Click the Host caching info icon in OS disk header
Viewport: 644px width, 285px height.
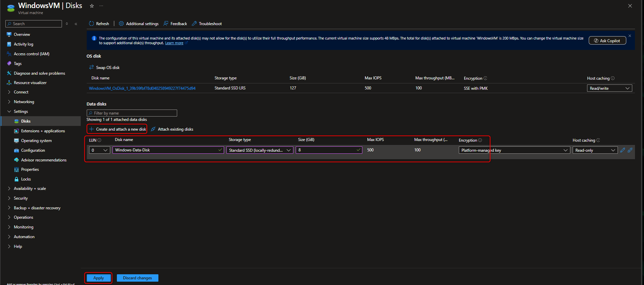[x=613, y=78]
